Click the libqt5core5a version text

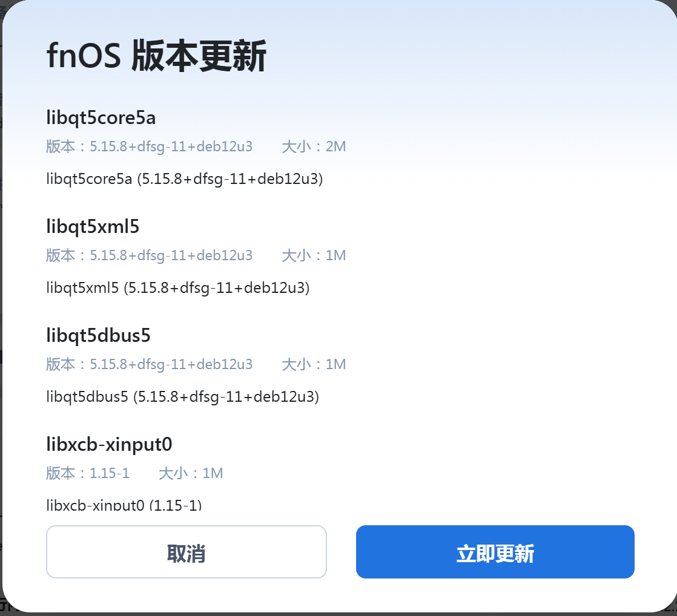(x=171, y=146)
